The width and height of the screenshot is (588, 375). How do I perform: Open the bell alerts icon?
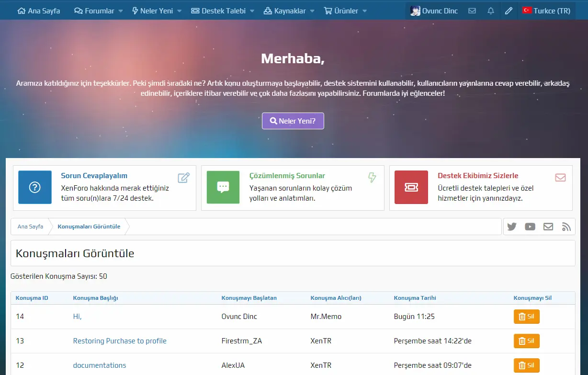[491, 11]
